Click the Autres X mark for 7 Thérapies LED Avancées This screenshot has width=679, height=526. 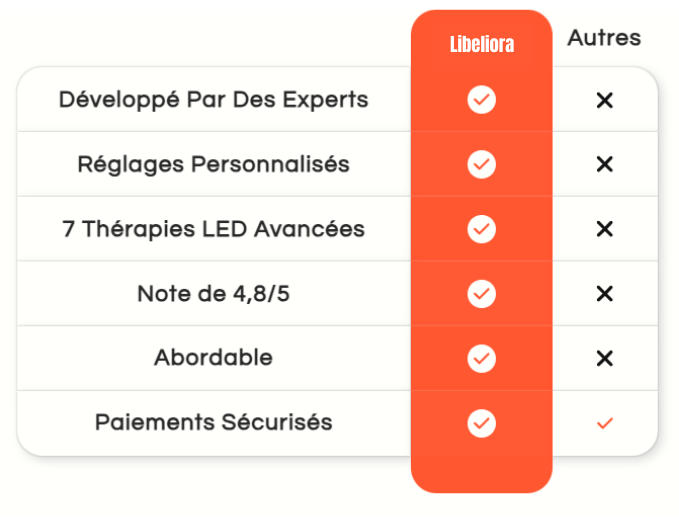pos(604,229)
